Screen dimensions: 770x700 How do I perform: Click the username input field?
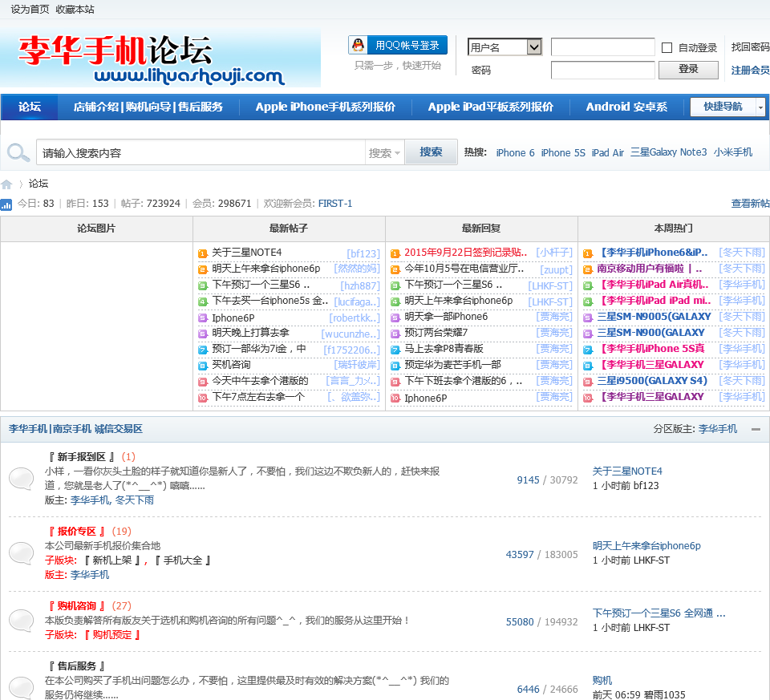pyautogui.click(x=602, y=47)
